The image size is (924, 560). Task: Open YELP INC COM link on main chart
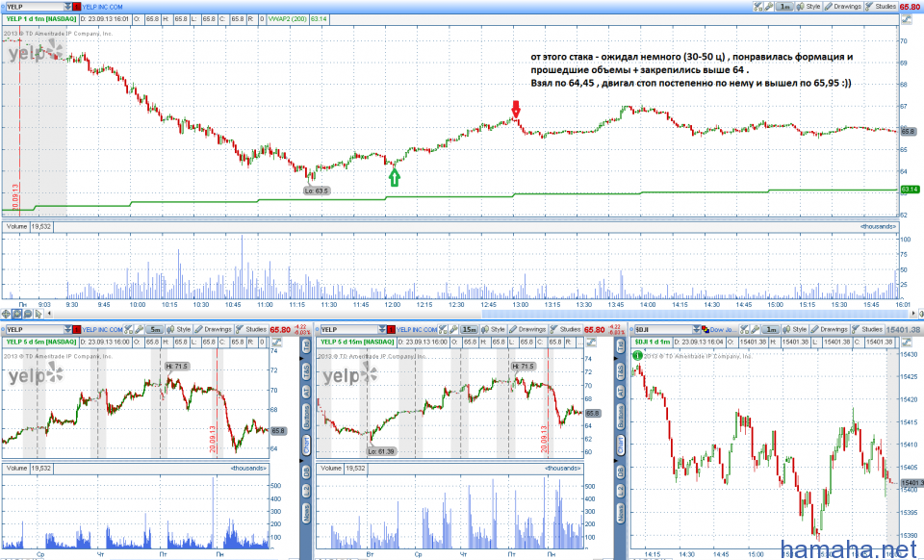[x=102, y=7]
